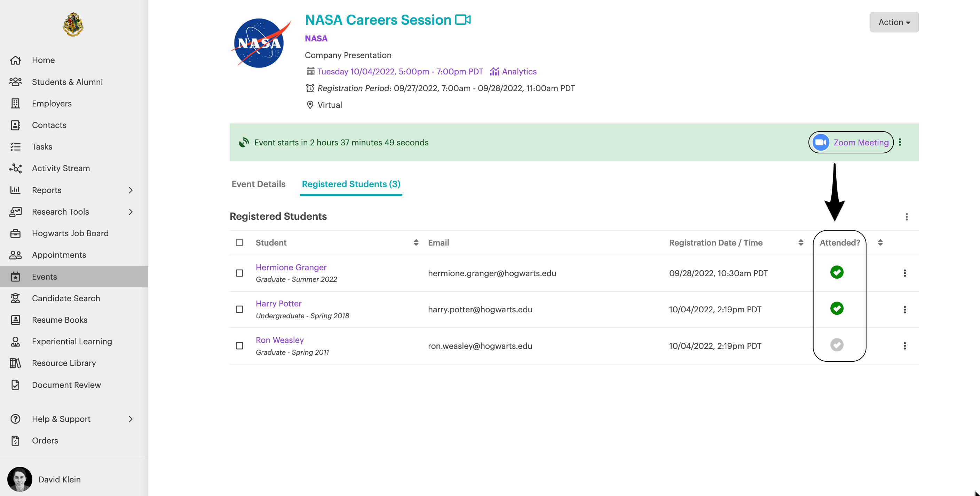Click the Help & Support question icon
Screen dimensions: 980x496
pos(15,419)
